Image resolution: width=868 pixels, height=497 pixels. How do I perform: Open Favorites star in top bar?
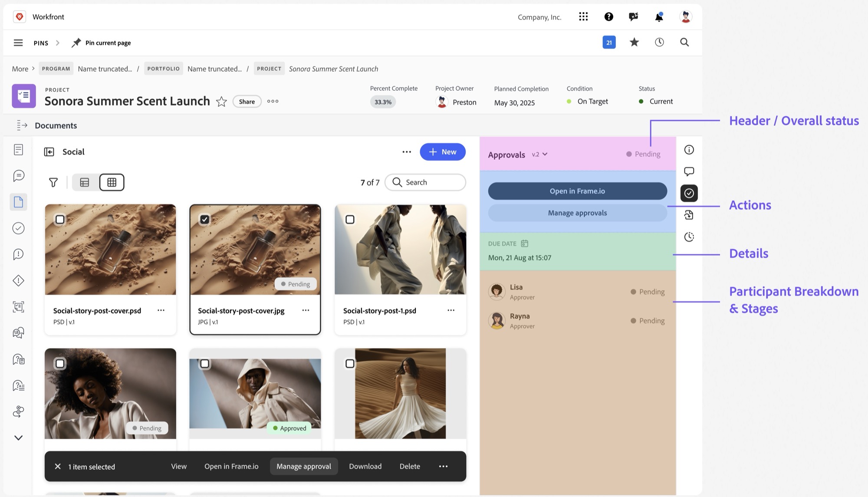coord(634,42)
